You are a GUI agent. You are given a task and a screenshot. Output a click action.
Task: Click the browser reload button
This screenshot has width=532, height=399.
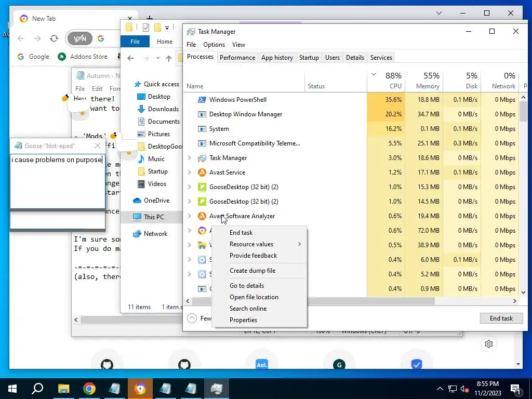point(54,38)
